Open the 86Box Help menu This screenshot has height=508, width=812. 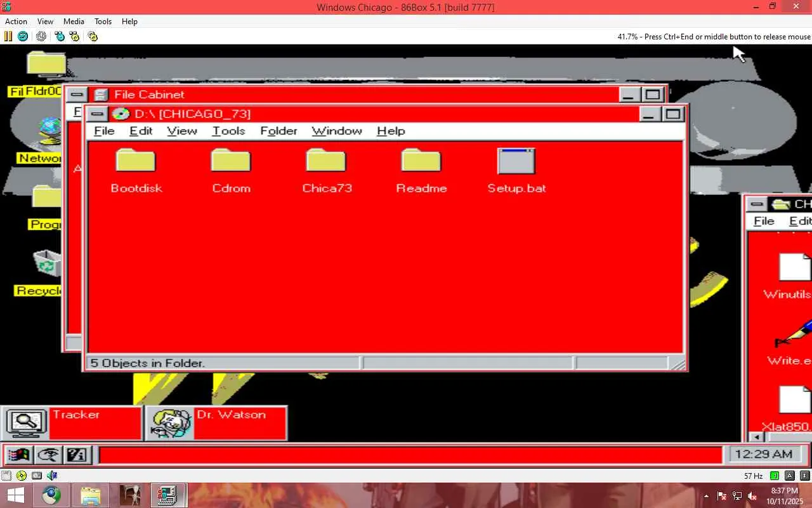129,21
